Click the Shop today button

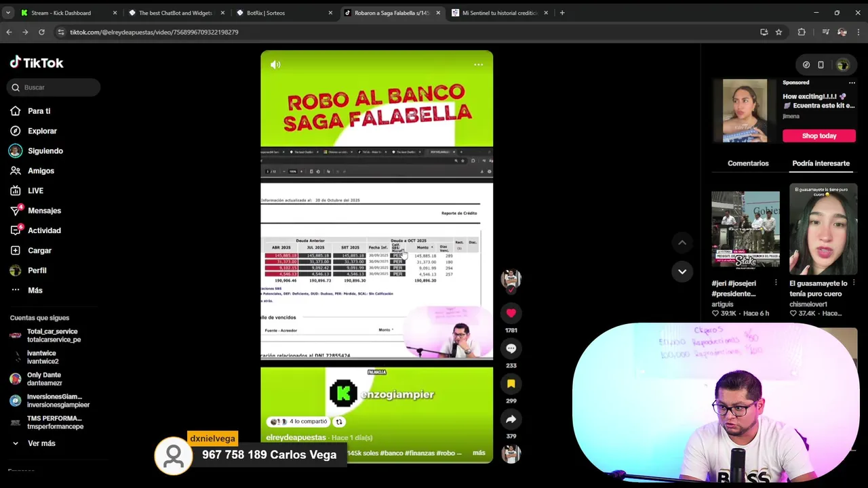[819, 136]
